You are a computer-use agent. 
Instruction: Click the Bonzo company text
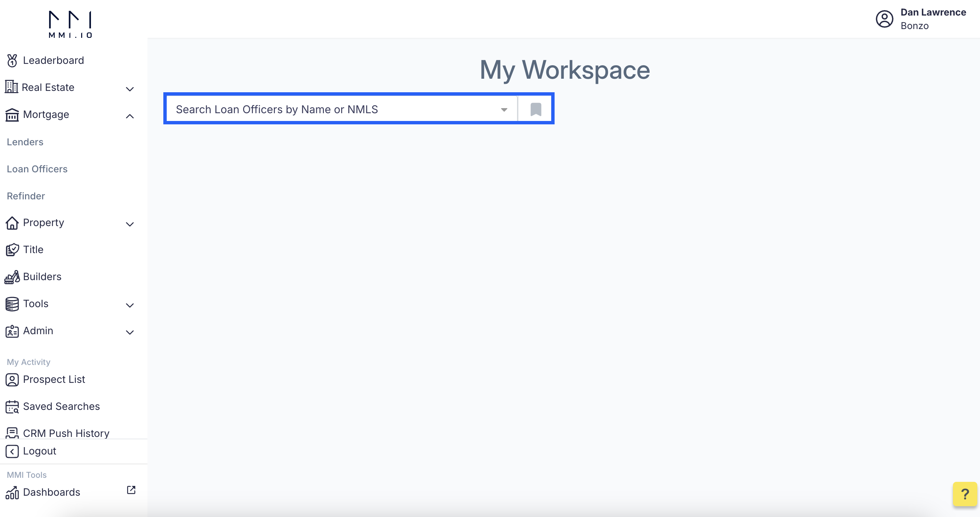[914, 26]
